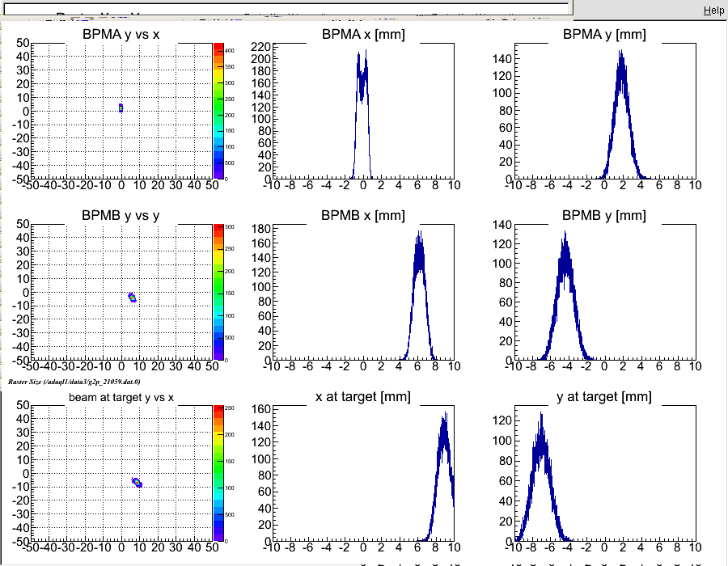Click color palette of beam at target plot
This screenshot has width=728, height=566.
218,473
